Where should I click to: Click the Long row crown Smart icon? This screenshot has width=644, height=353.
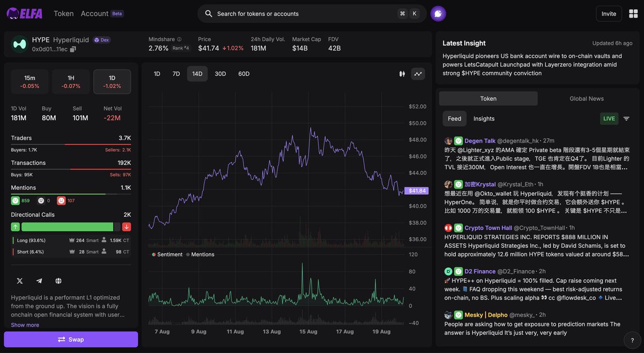point(72,240)
